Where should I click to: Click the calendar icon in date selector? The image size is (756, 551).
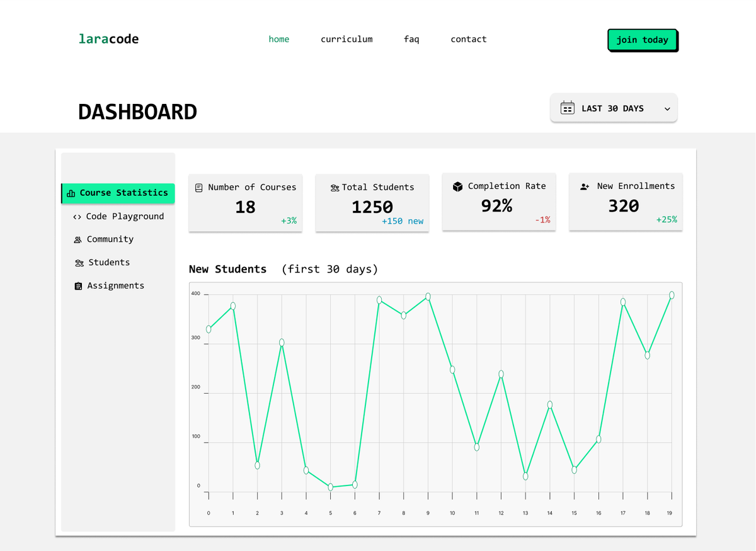568,108
